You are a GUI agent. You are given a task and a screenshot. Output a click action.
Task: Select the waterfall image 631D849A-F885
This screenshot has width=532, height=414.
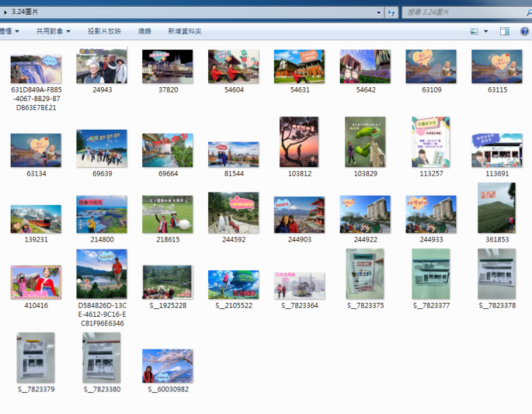(x=36, y=69)
